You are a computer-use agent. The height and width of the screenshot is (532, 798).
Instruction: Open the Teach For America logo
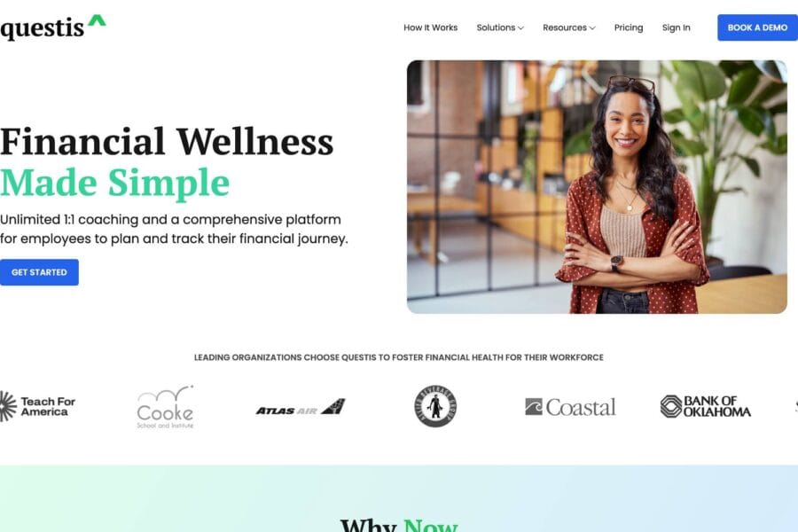(37, 406)
